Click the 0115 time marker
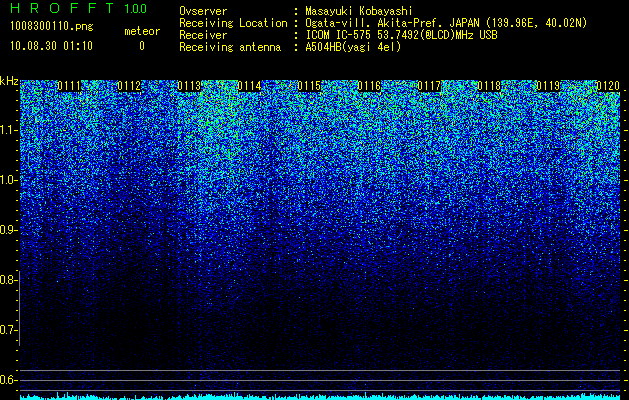This screenshot has width=629, height=400. click(x=309, y=86)
